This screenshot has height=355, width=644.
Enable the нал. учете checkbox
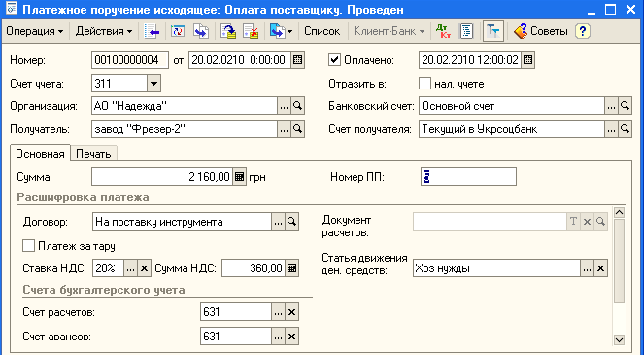click(424, 84)
